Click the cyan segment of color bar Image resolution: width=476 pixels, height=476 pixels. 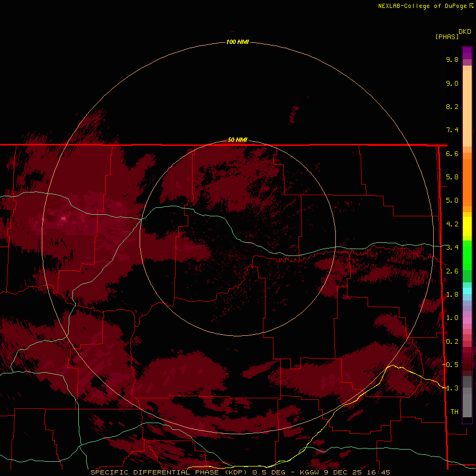coord(467,290)
